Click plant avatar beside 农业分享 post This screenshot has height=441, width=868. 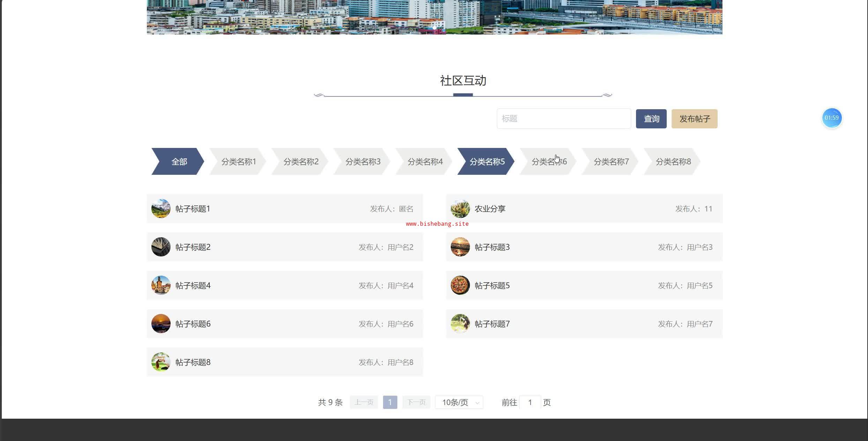click(460, 209)
